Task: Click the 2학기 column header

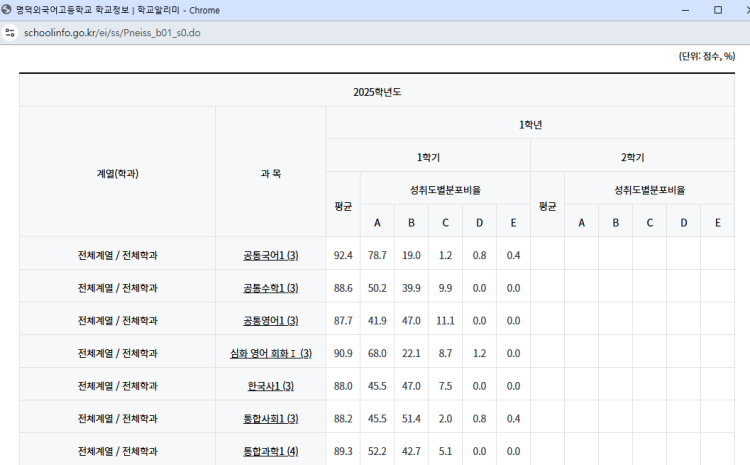Action: point(632,157)
